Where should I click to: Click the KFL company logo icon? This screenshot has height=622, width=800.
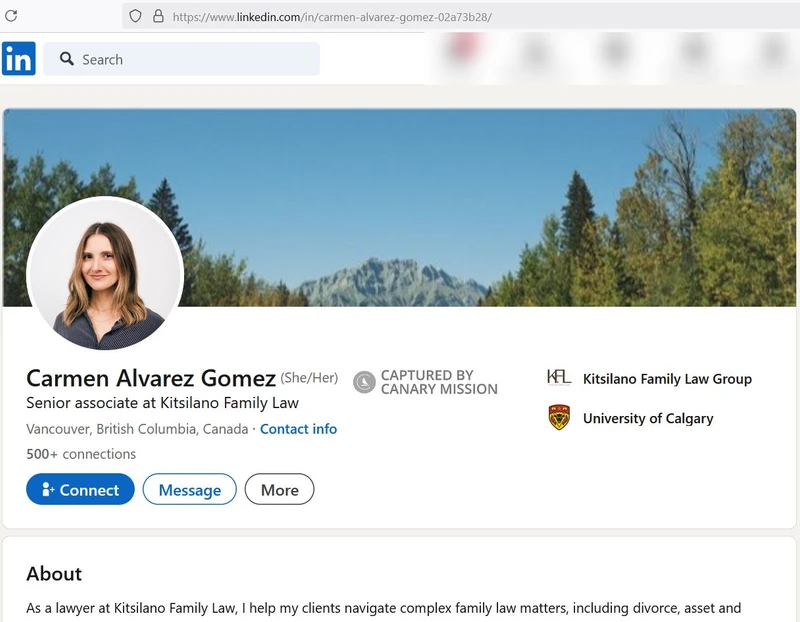[559, 378]
